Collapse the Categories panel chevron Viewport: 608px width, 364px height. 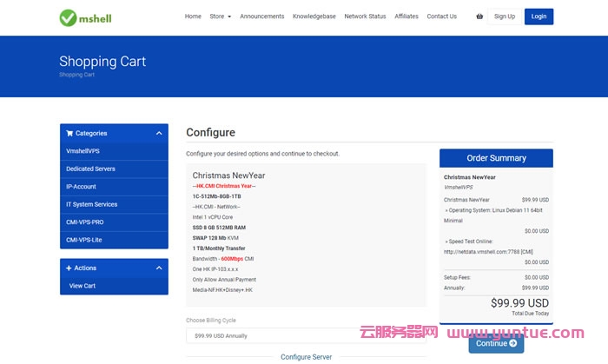coord(159,134)
